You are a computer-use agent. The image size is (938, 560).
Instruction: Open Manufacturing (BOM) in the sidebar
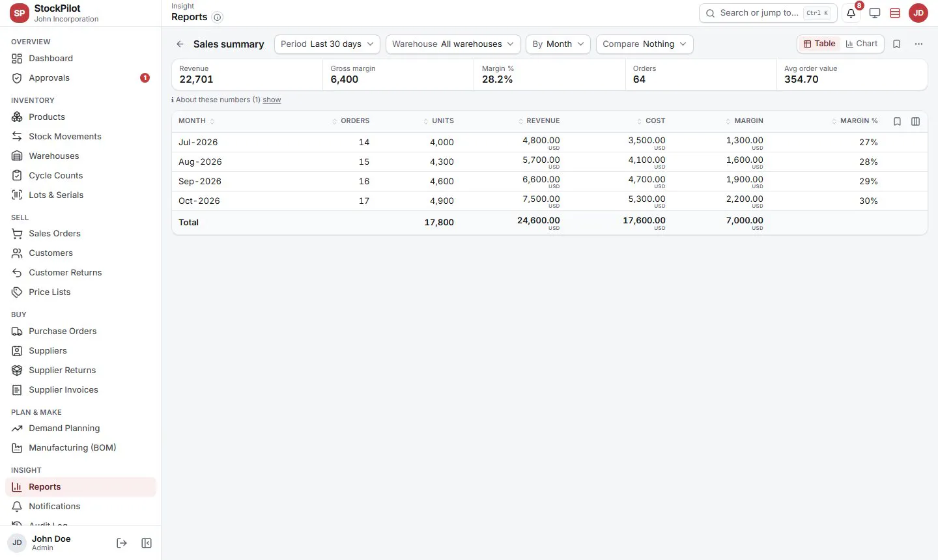coord(81,448)
